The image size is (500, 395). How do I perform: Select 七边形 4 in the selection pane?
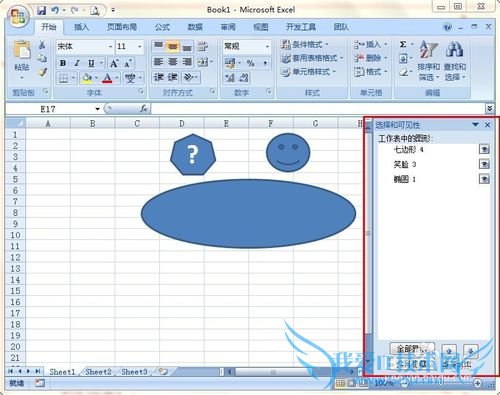point(408,149)
